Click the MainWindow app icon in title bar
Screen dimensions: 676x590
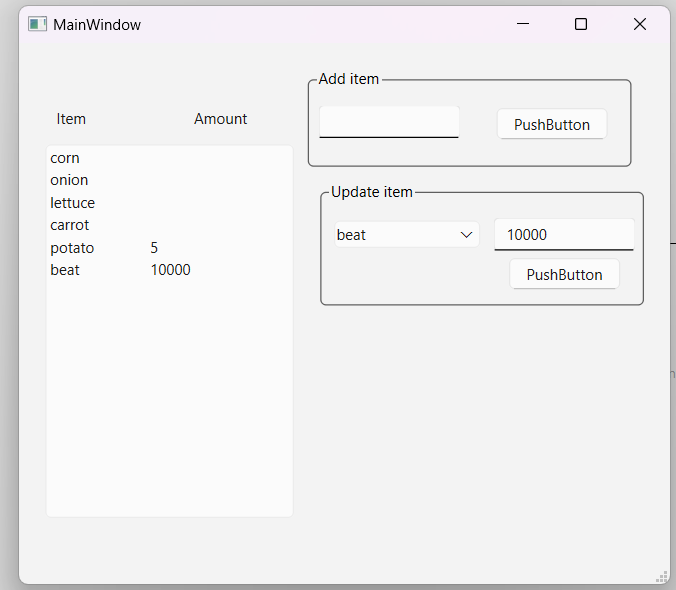point(38,24)
